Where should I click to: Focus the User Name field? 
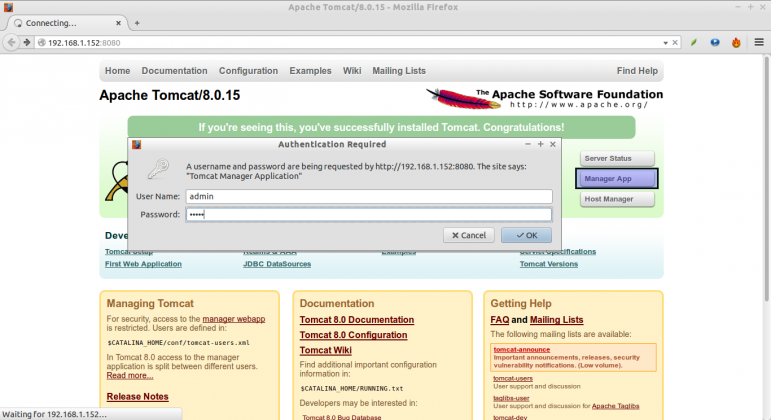(369, 196)
